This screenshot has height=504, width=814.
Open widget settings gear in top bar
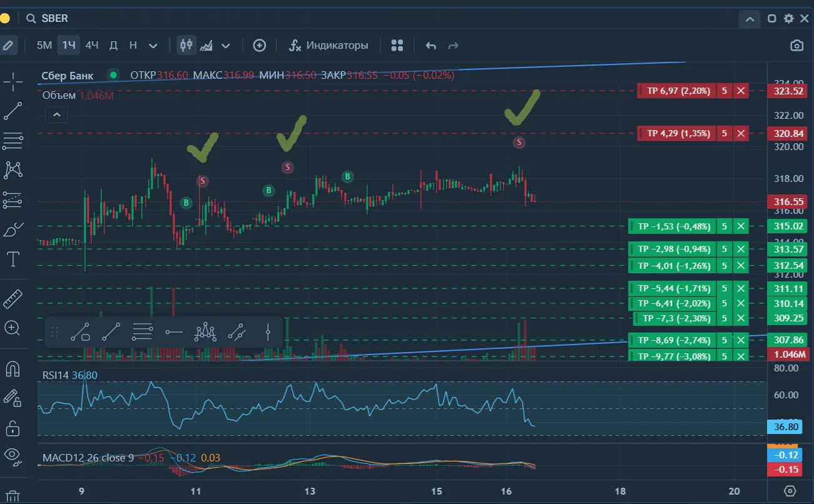(x=788, y=19)
